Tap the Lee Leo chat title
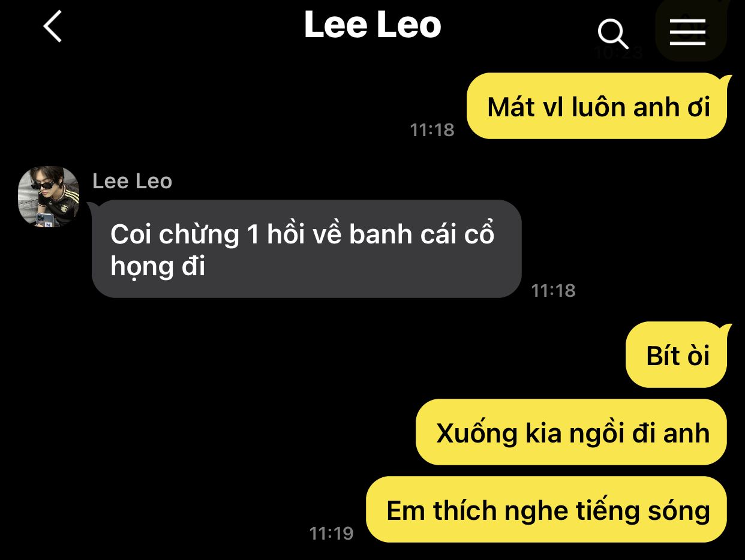The width and height of the screenshot is (745, 560). [372, 26]
